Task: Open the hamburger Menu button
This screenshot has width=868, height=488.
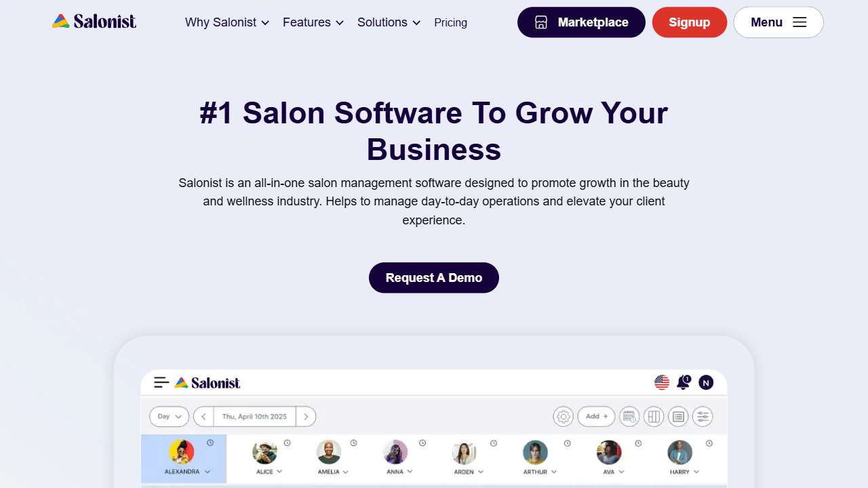Action: tap(778, 22)
